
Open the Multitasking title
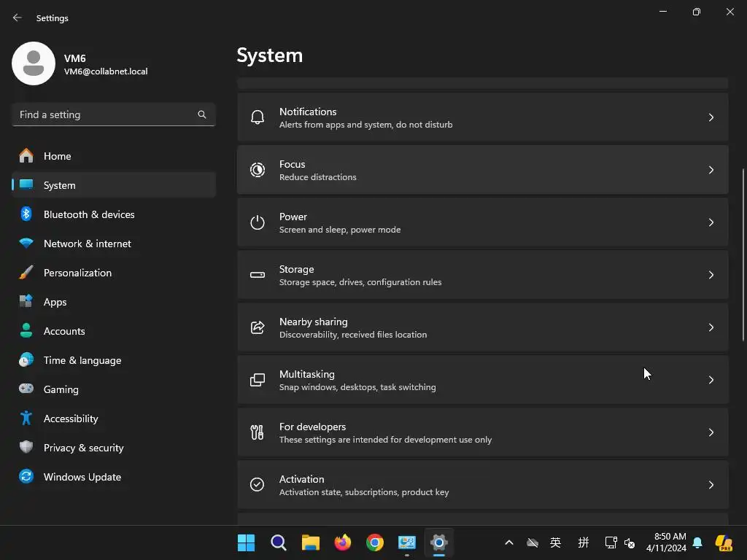(x=307, y=374)
